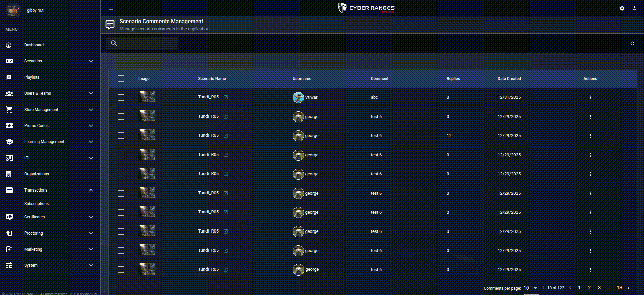Click the Dashboard sidebar icon

coord(9,45)
